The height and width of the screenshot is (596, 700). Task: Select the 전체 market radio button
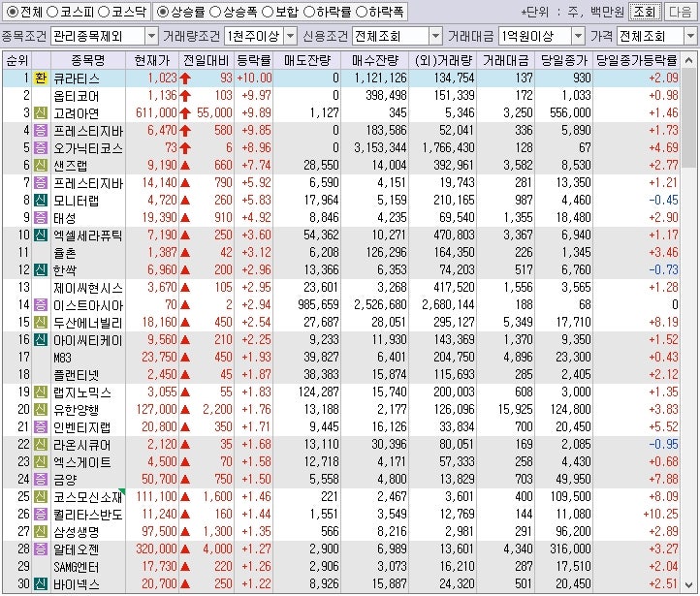point(13,12)
